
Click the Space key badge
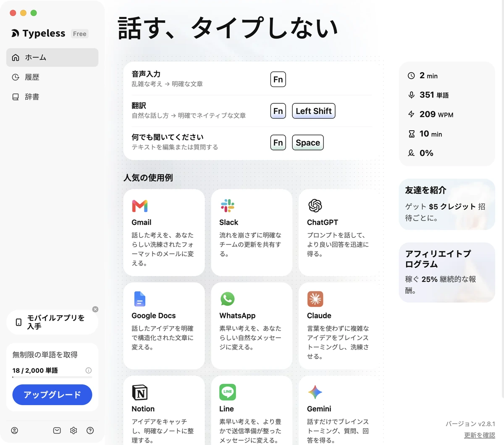pos(308,142)
